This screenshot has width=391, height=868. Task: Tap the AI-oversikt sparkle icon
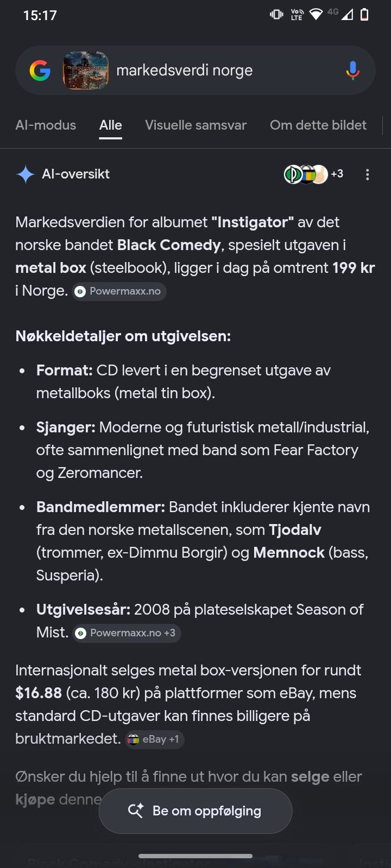pyautogui.click(x=26, y=174)
